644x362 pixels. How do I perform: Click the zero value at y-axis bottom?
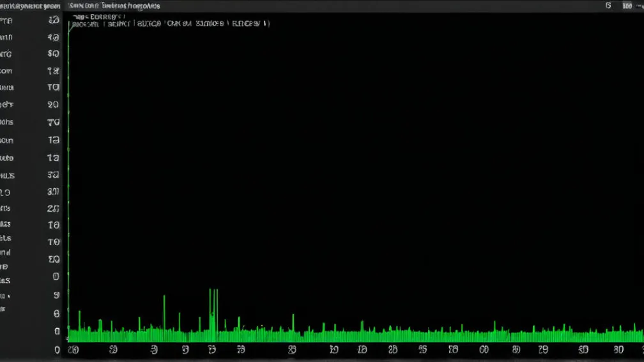coord(57,350)
